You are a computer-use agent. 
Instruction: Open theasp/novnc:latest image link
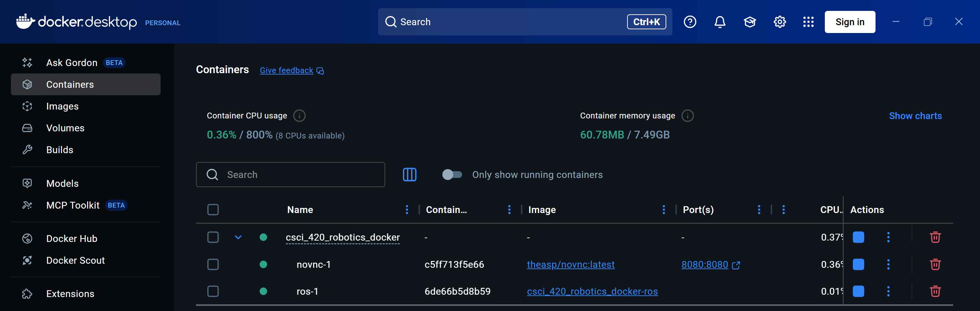click(x=570, y=265)
